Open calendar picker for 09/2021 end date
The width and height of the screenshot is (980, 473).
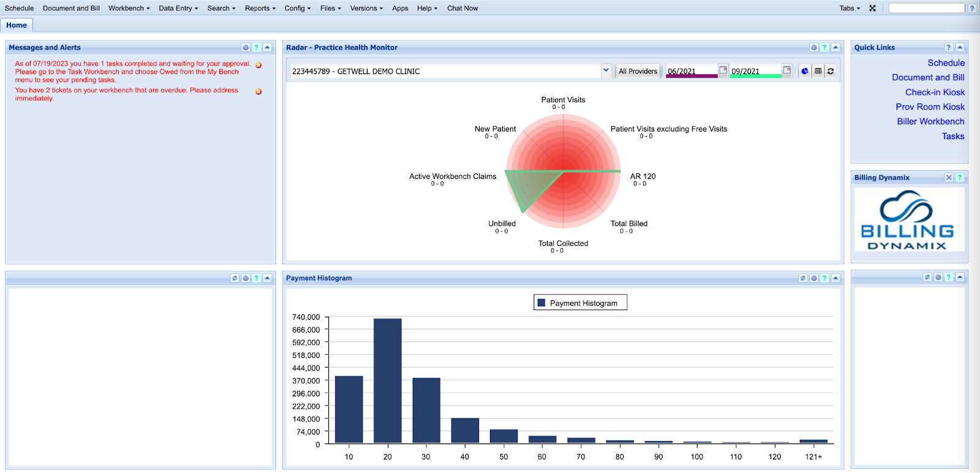[787, 70]
